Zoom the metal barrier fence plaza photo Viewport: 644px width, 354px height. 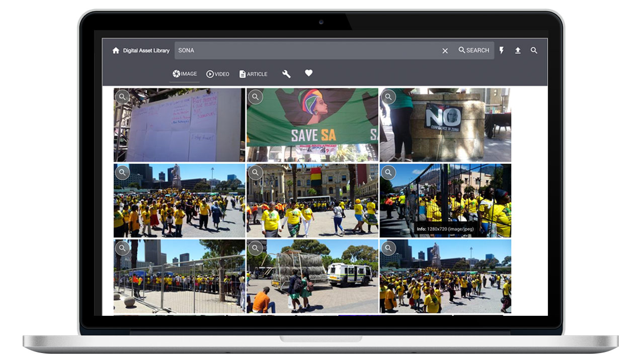(122, 248)
